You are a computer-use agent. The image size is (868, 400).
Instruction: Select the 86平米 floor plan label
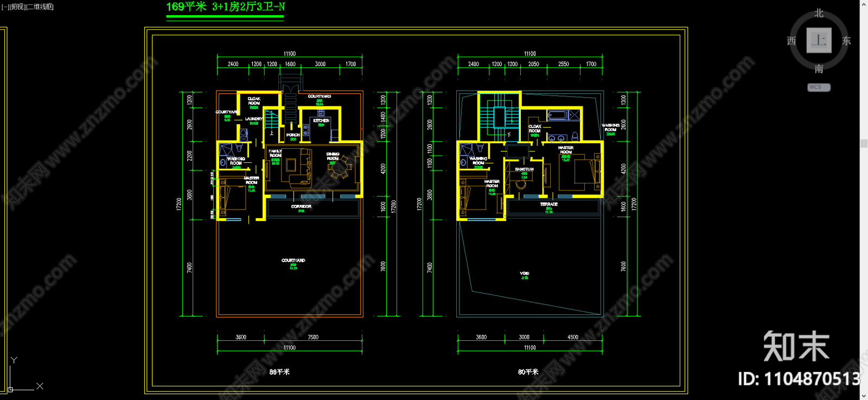(x=279, y=372)
